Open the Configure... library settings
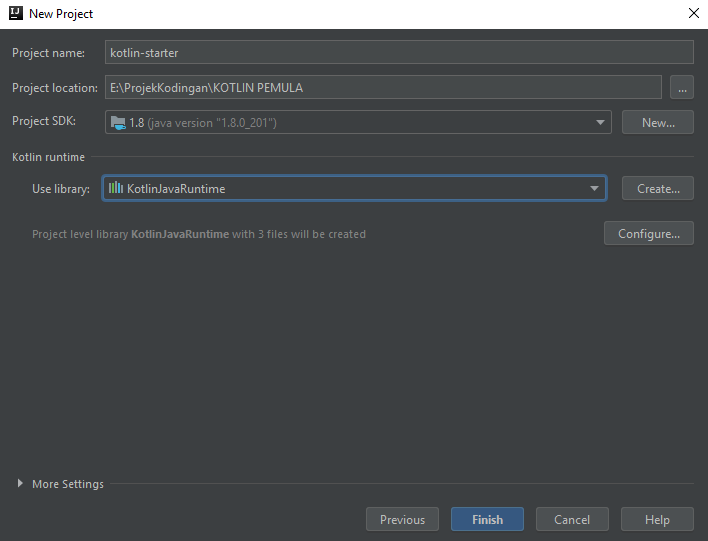Screen dimensions: 708x541 (649, 233)
